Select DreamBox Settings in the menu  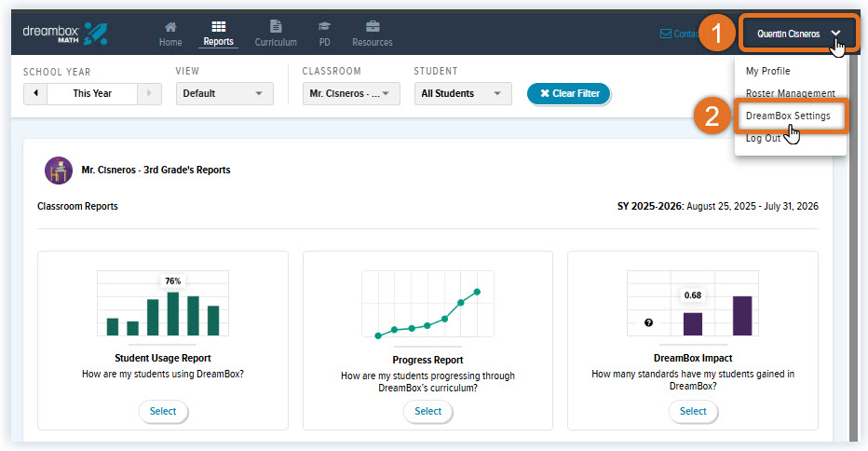pos(788,116)
